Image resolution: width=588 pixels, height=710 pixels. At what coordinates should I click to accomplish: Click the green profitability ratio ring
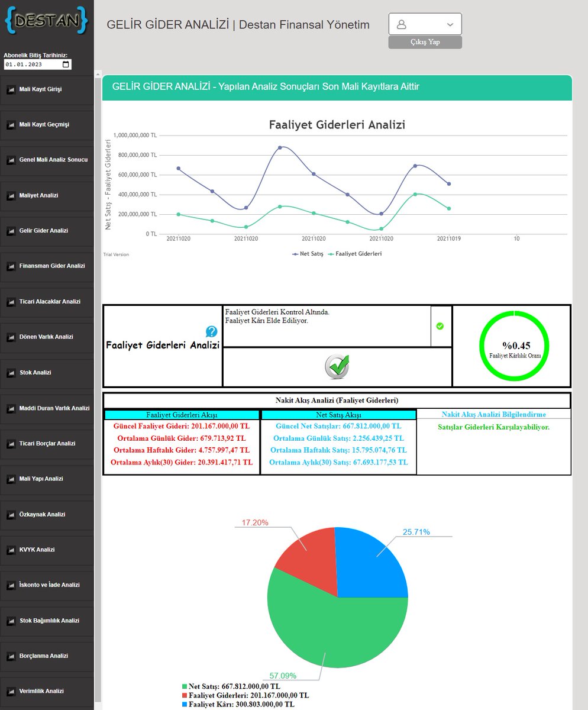[514, 346]
